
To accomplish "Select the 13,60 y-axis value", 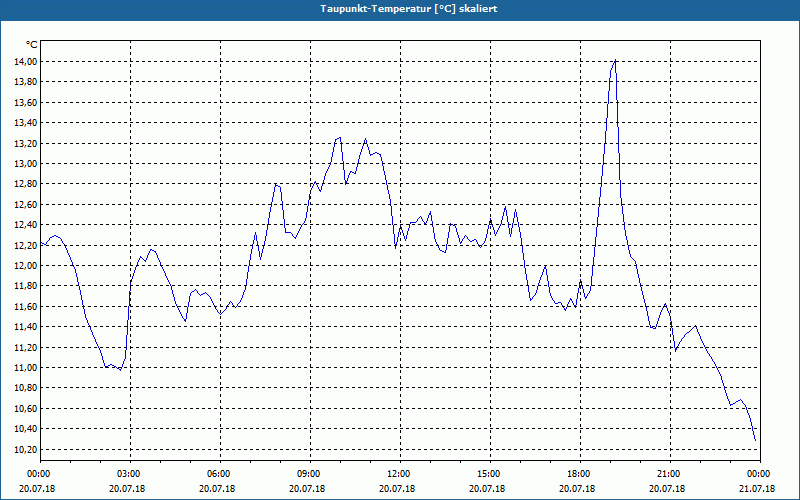I will point(27,103).
